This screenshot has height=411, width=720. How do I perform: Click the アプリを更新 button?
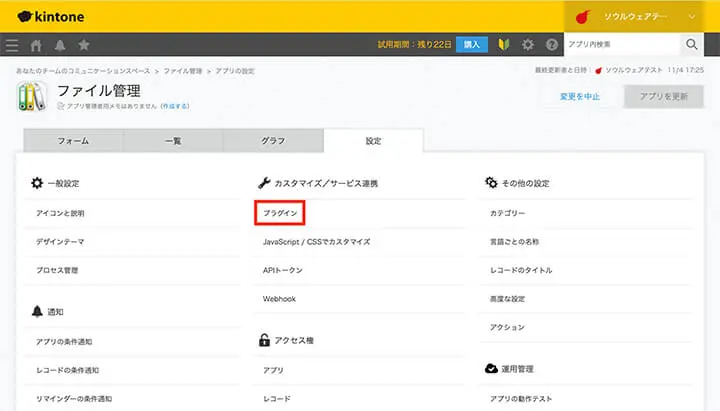(x=664, y=96)
